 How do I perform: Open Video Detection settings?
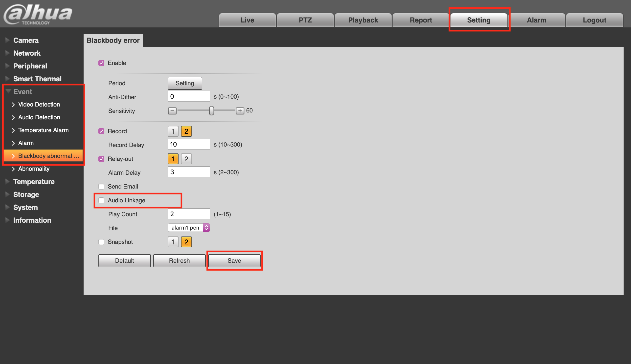pyautogui.click(x=39, y=105)
